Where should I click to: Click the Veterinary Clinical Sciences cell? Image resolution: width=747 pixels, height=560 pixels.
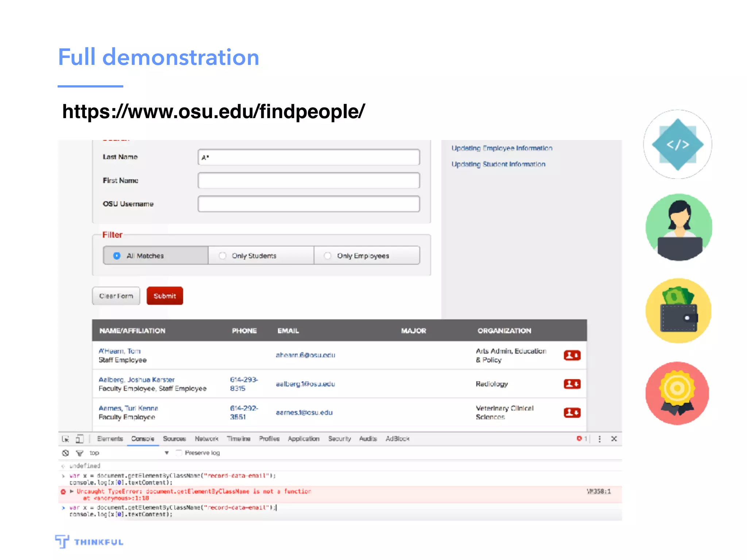click(x=504, y=412)
